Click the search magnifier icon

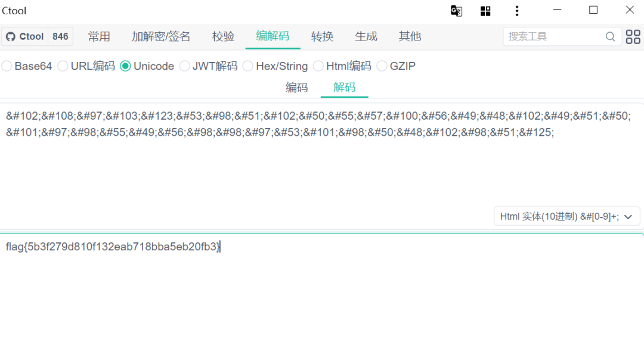pos(610,36)
